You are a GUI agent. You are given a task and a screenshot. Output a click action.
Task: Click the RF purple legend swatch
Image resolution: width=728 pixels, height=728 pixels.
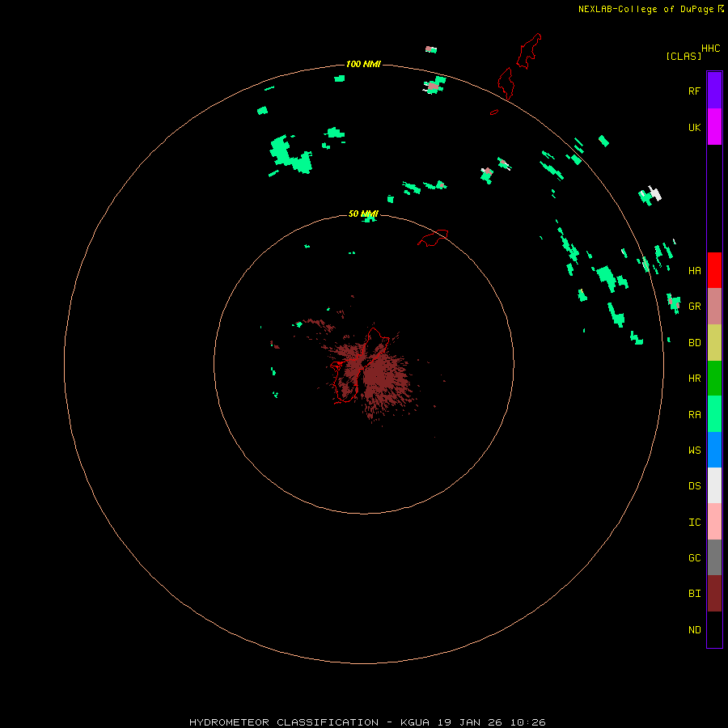coord(714,90)
